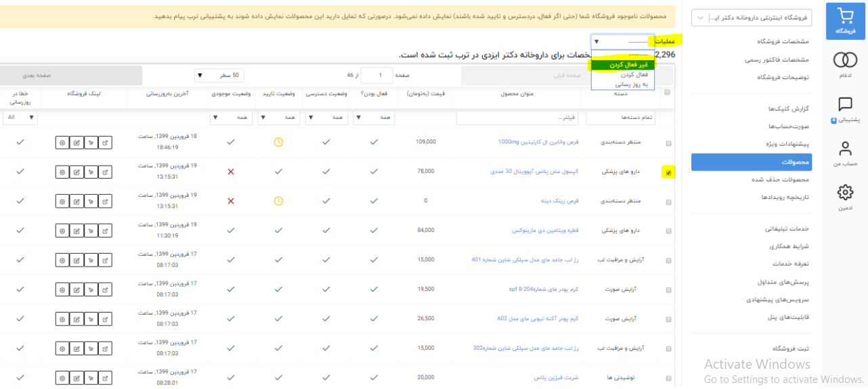
Task: Toggle the select-all checkbox in table header
Action: (668, 93)
